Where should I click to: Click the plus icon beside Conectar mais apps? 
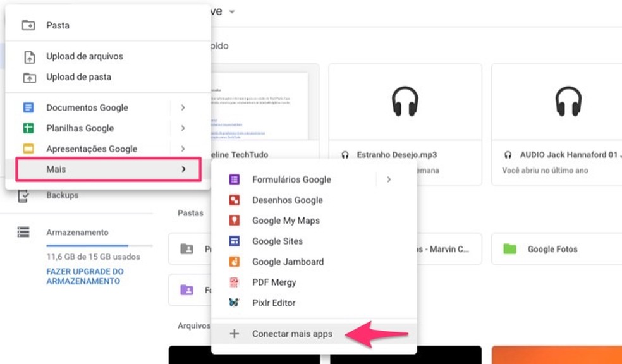tap(234, 334)
